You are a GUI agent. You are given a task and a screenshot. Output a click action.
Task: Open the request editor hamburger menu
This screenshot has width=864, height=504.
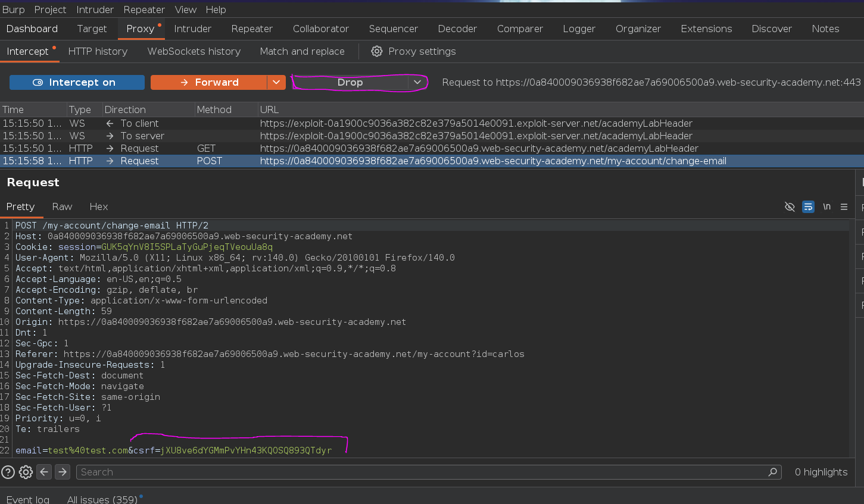[x=844, y=206]
